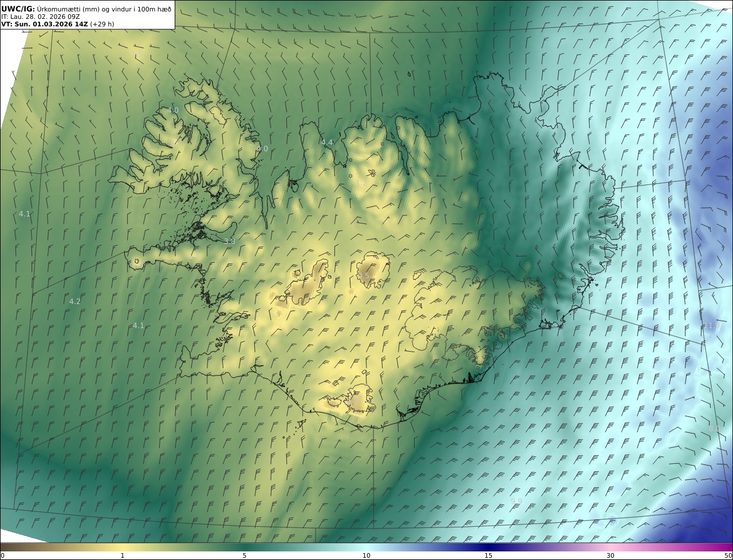Click the '0.5' value over the glacier

pos(363,276)
